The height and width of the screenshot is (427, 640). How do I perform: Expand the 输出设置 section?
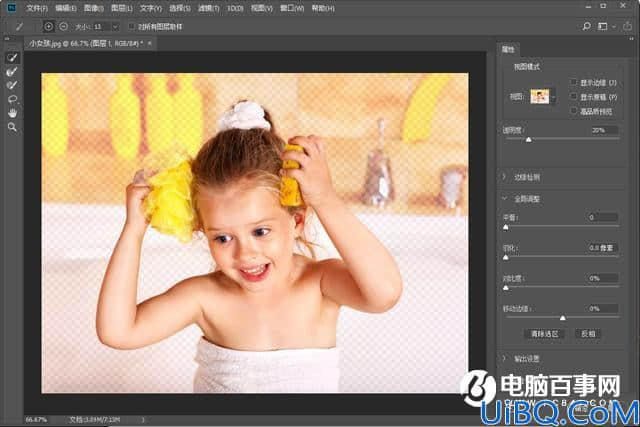click(x=504, y=358)
